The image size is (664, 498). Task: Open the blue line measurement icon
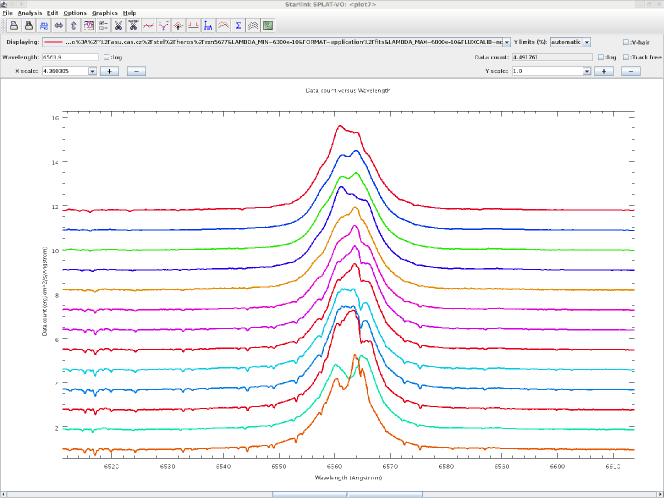208,26
